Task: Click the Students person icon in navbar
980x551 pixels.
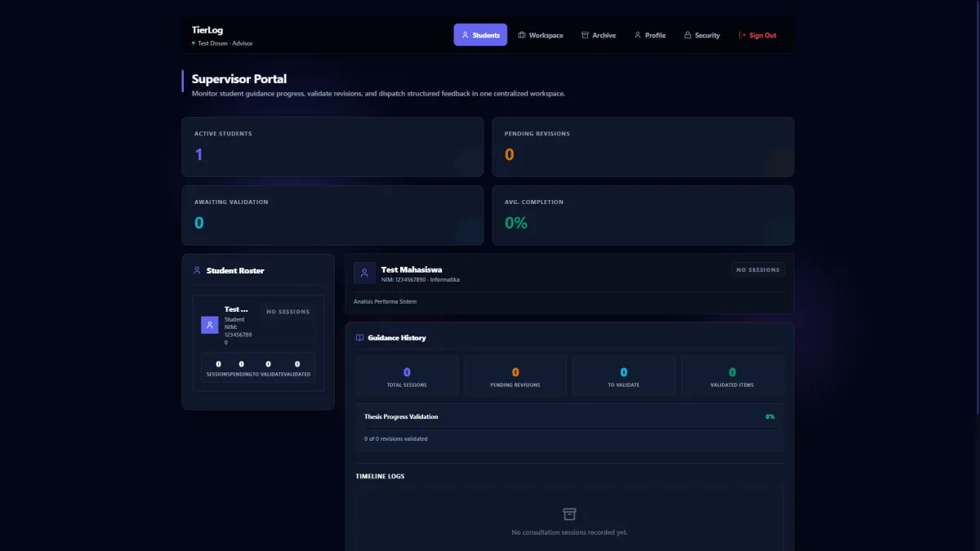Action: tap(465, 35)
